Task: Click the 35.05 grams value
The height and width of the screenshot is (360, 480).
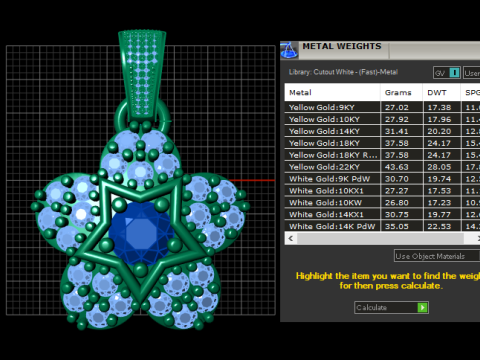Action: pos(397,226)
